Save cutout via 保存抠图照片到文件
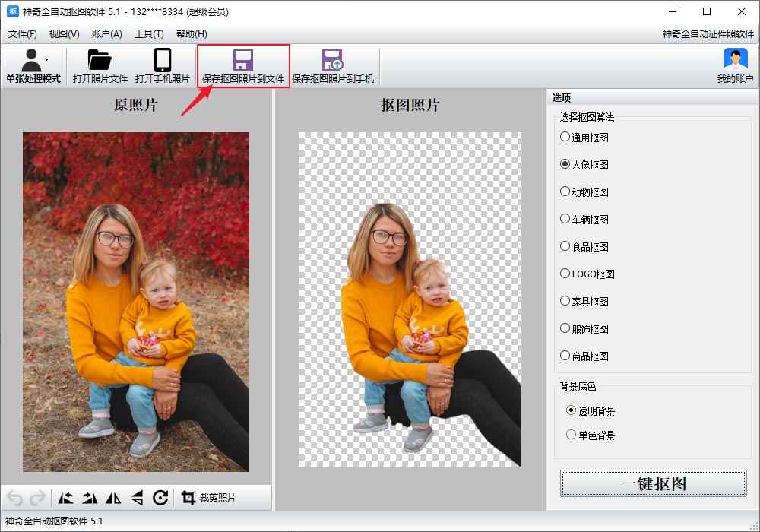This screenshot has width=760, height=532. click(x=242, y=65)
